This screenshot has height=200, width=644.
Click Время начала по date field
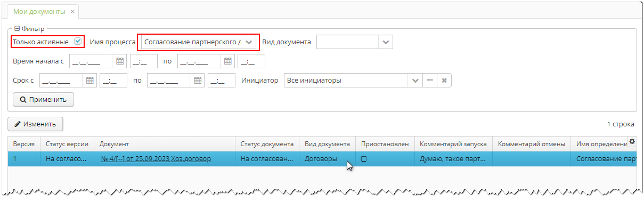[x=199, y=61]
